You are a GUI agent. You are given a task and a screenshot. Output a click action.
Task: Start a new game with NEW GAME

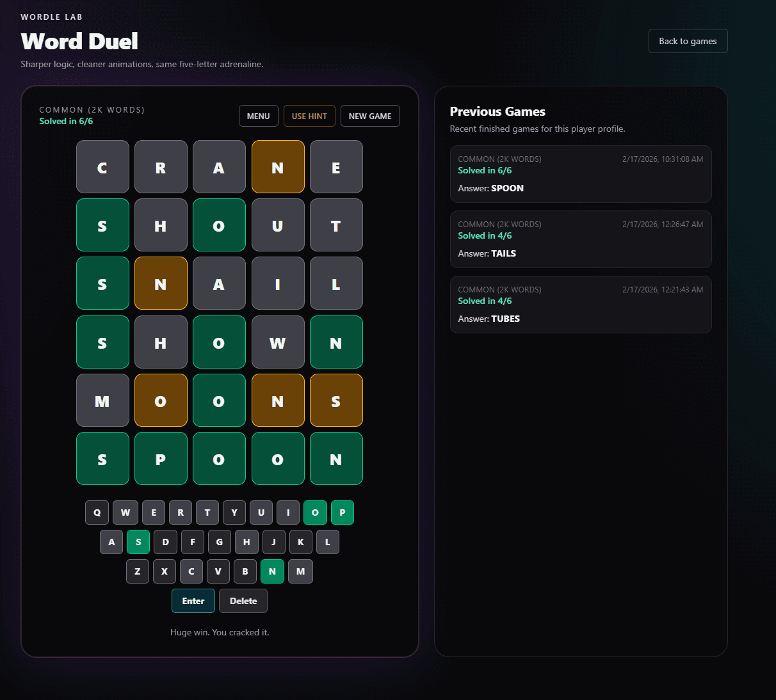pos(369,116)
